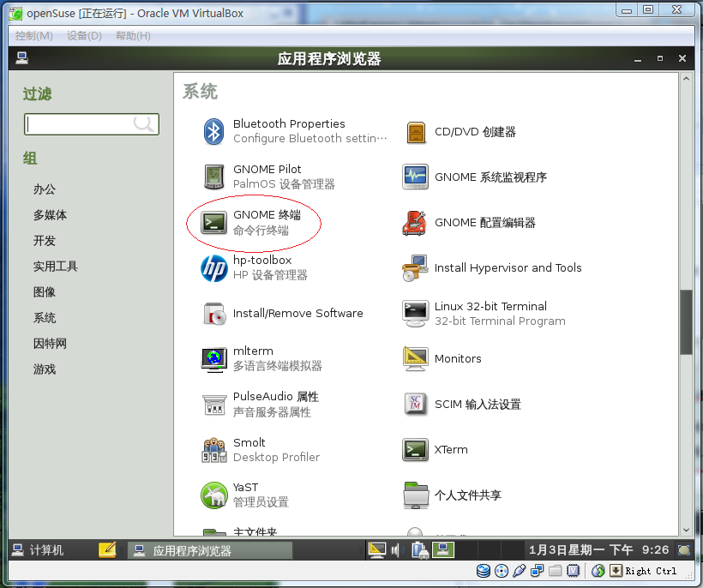Open 个人文件共享

point(452,495)
